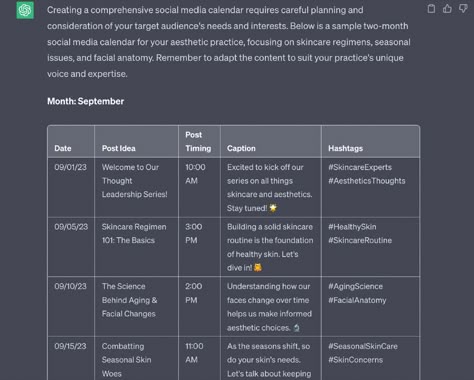
Task: Click the 'Hashtags' column header
Action: pyautogui.click(x=346, y=148)
